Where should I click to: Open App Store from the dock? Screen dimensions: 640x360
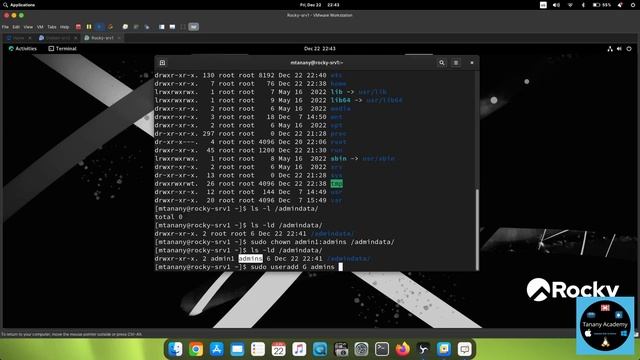(217, 349)
